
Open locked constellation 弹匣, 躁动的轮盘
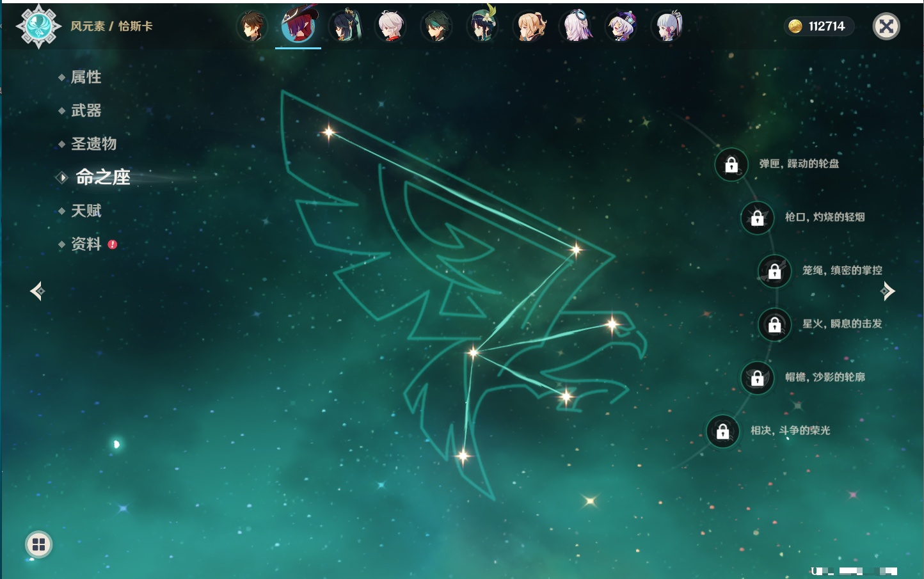click(731, 165)
